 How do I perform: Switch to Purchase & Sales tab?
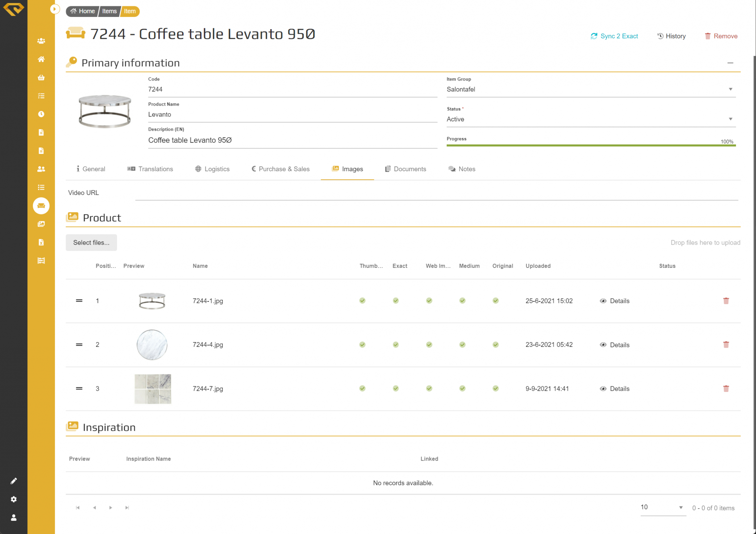[x=281, y=169]
